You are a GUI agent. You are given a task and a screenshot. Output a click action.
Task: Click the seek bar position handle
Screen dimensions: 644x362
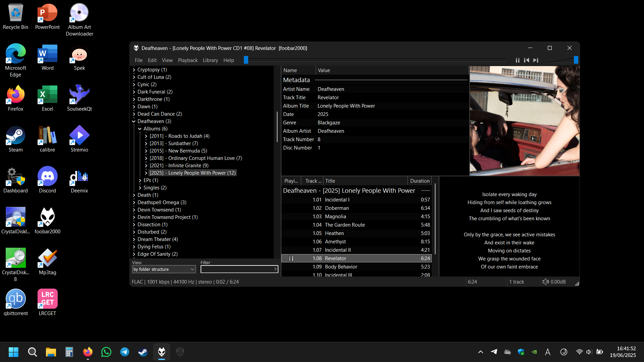pos(246,60)
